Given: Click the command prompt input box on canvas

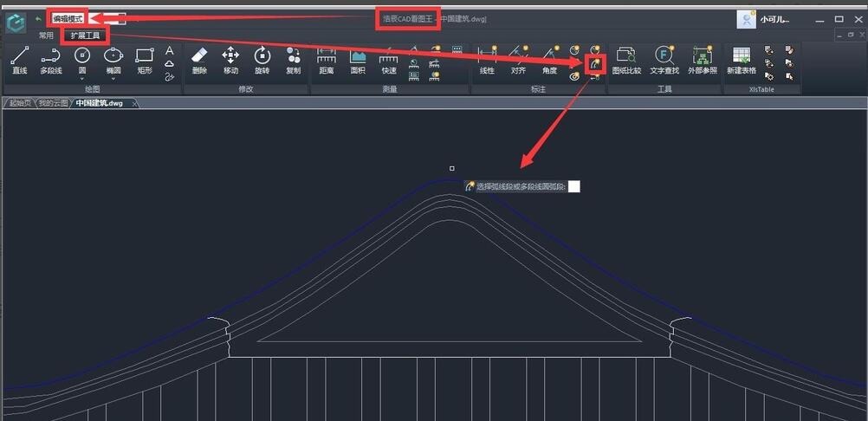Looking at the screenshot, I should pos(574,186).
